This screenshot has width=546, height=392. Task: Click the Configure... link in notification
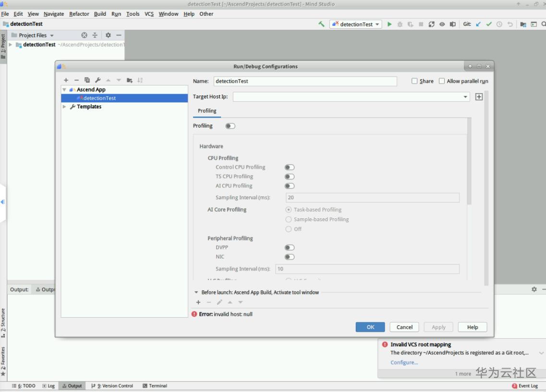(x=404, y=362)
